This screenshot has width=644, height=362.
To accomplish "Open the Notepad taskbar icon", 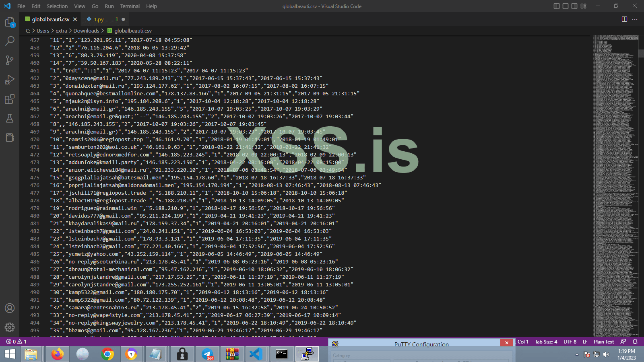I will click(156, 354).
